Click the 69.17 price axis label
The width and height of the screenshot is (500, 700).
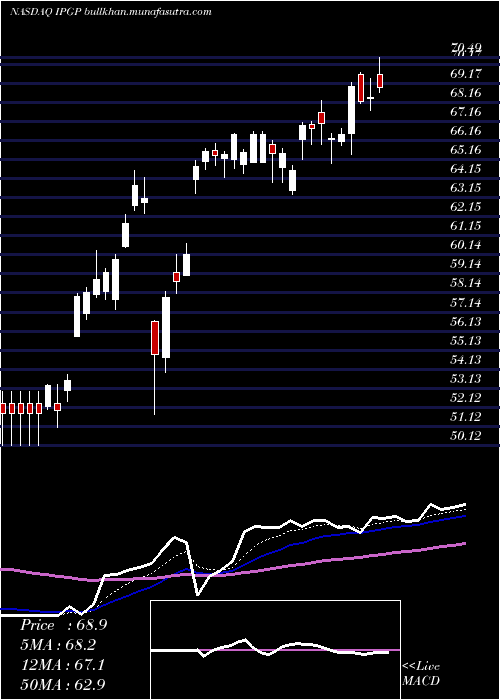466,74
